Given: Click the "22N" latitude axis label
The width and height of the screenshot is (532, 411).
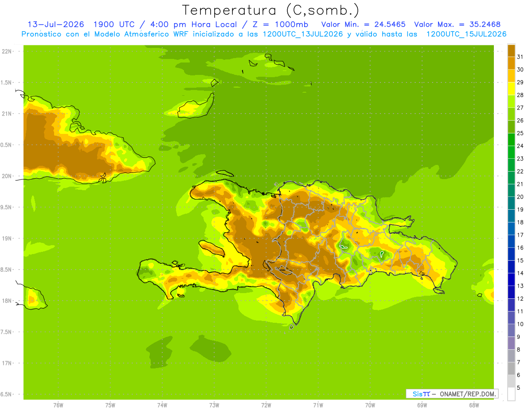Looking at the screenshot, I should 7,51.
